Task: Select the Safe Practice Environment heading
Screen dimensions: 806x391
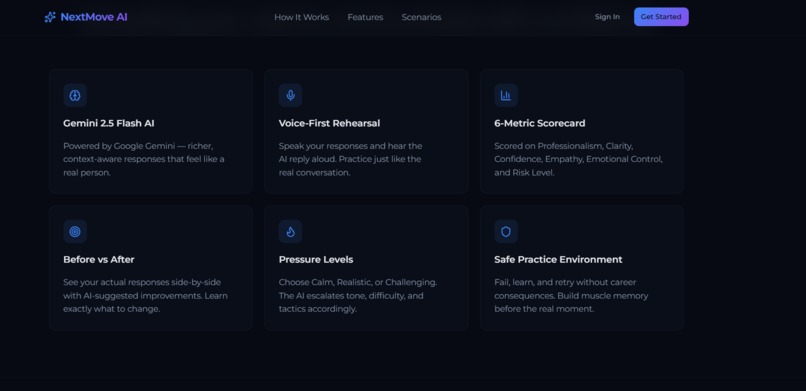Action: (x=558, y=259)
